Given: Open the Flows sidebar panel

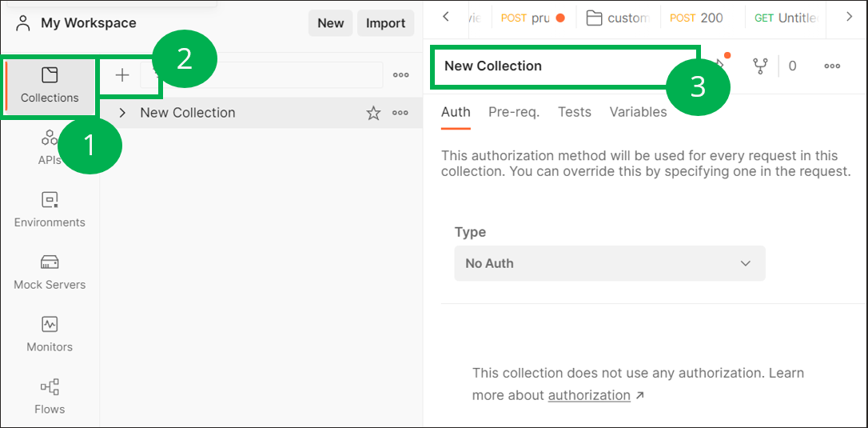Looking at the screenshot, I should [50, 397].
